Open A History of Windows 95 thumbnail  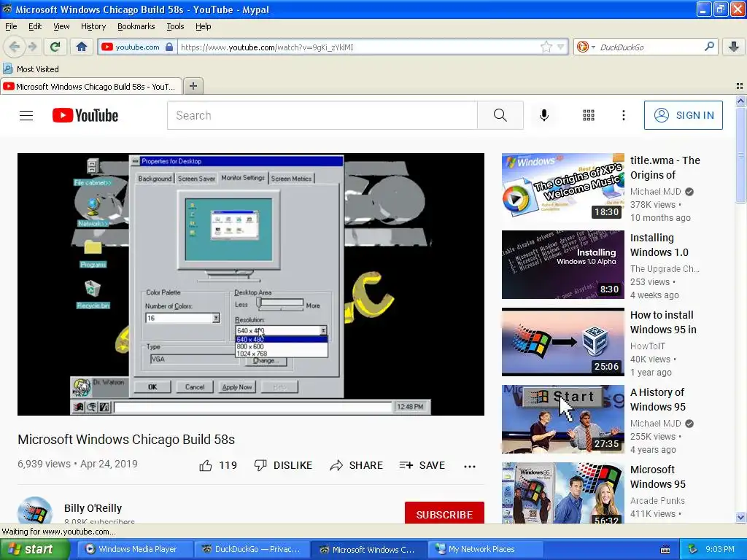pyautogui.click(x=562, y=419)
